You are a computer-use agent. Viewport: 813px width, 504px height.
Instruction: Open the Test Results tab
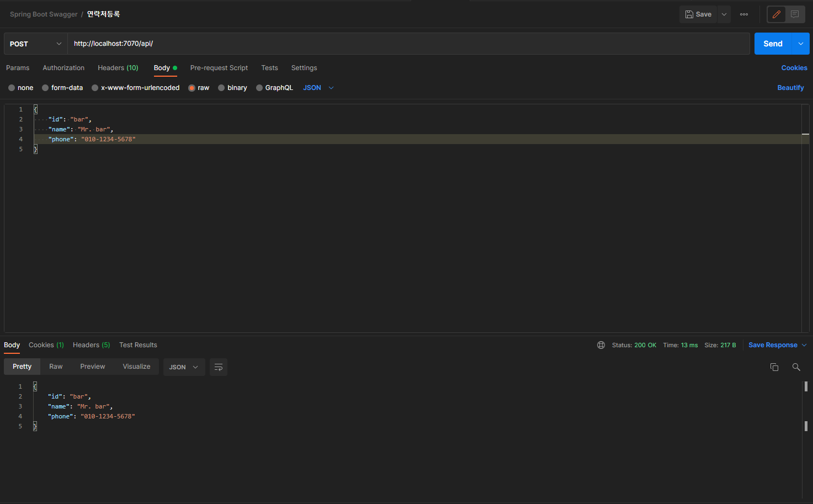(138, 345)
